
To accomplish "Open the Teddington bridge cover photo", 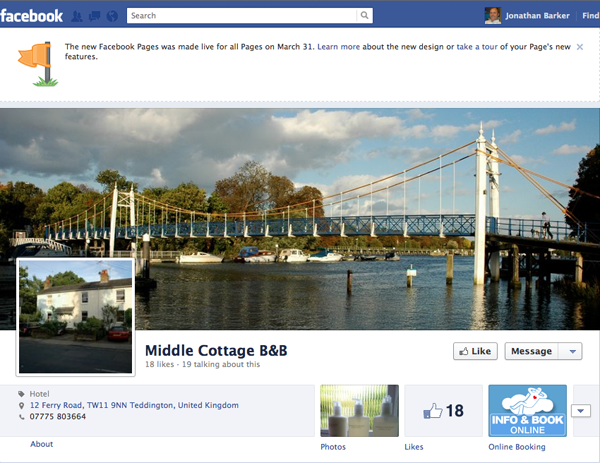I will click(x=300, y=219).
